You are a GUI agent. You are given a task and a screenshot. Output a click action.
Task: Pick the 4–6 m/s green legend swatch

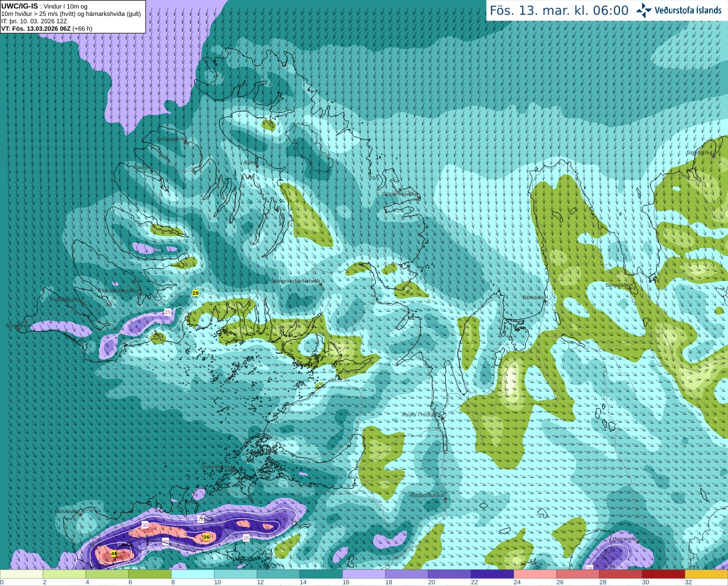click(107, 574)
